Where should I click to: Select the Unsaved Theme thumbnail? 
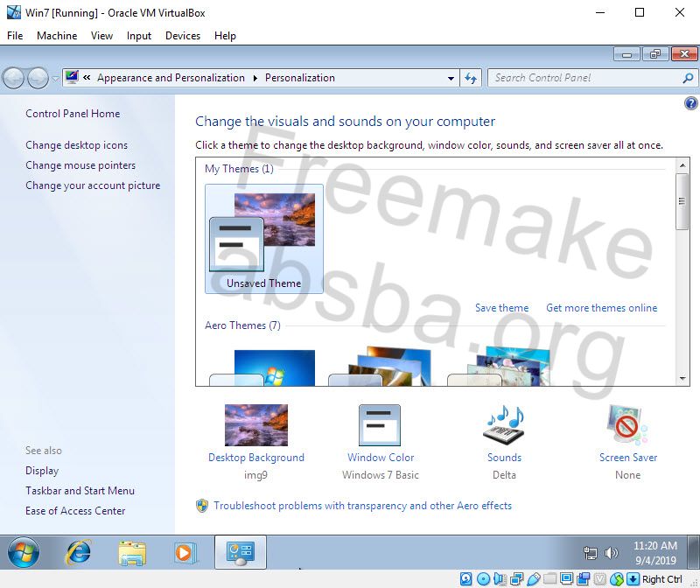[x=264, y=239]
